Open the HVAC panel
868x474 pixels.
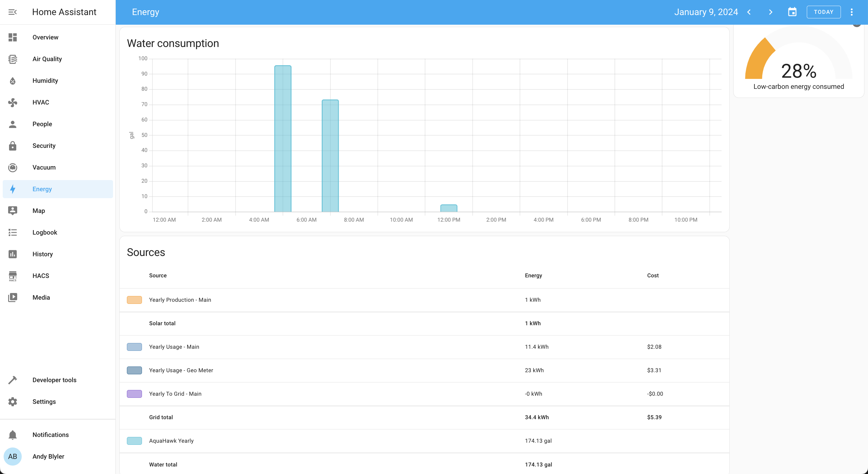pos(40,102)
